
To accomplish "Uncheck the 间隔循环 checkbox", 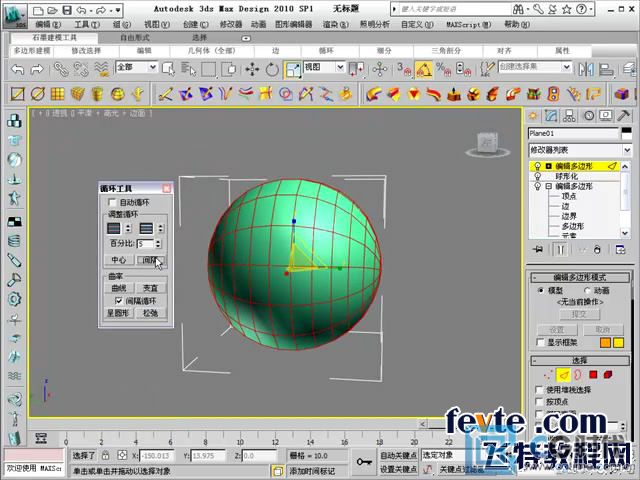I will click(118, 301).
